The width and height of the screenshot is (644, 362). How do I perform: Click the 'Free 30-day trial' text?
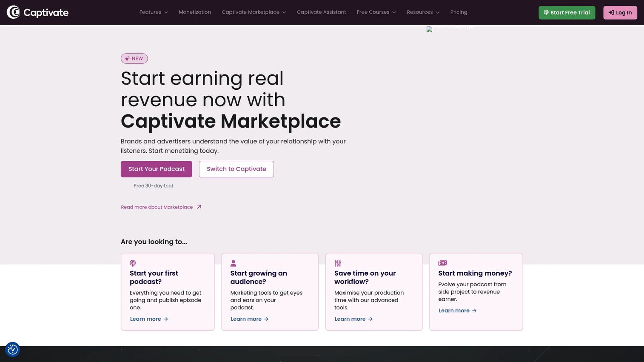coord(154,185)
